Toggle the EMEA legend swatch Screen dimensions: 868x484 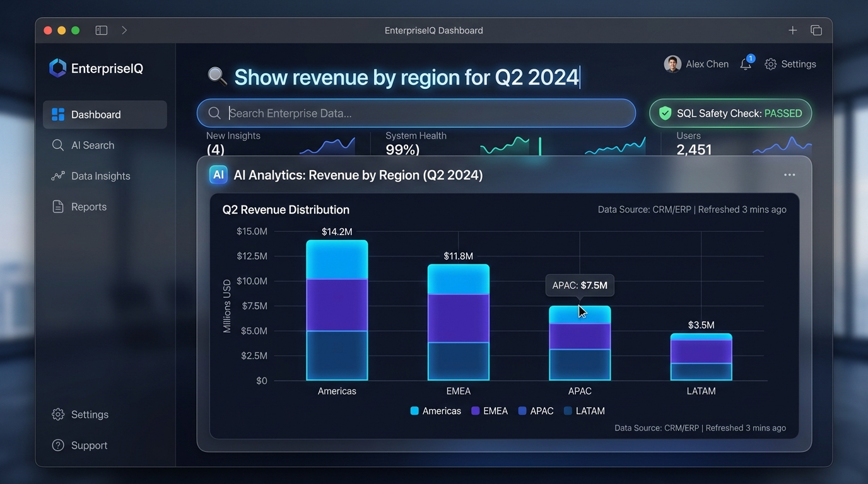(476, 411)
